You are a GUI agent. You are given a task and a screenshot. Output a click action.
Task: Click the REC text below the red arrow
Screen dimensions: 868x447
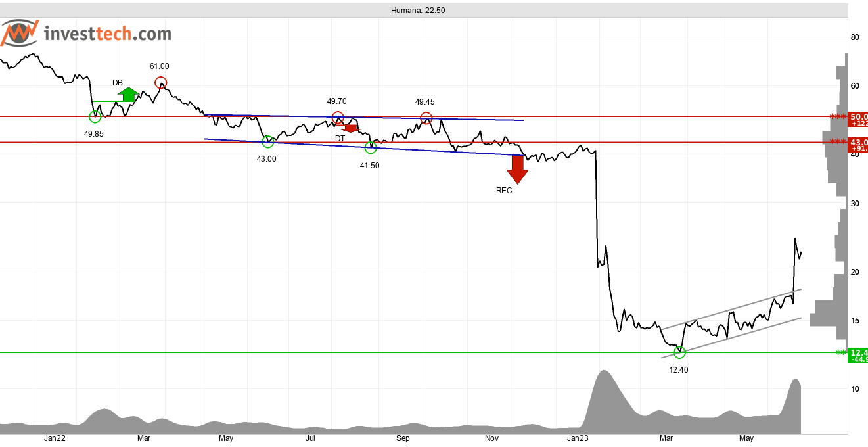(504, 191)
